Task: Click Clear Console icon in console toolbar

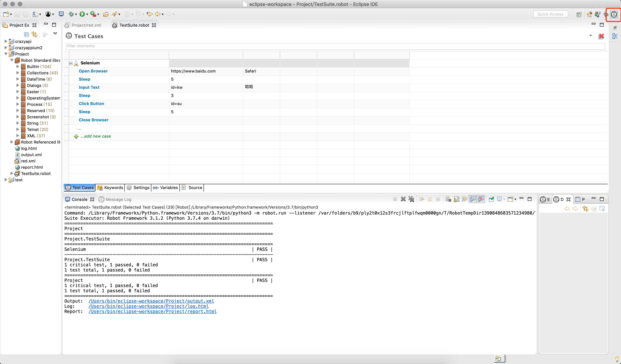Action: (x=448, y=199)
